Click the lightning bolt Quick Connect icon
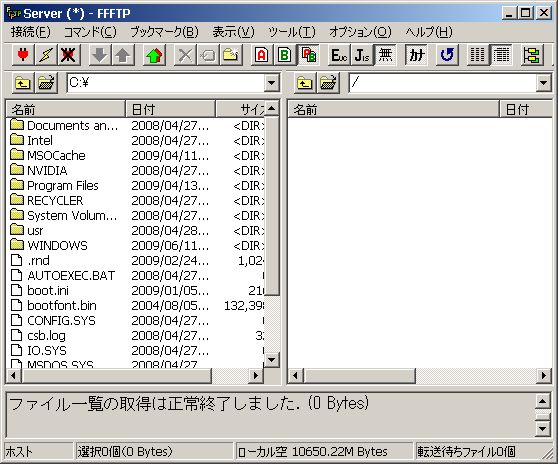The height and width of the screenshot is (464, 558). (46, 55)
